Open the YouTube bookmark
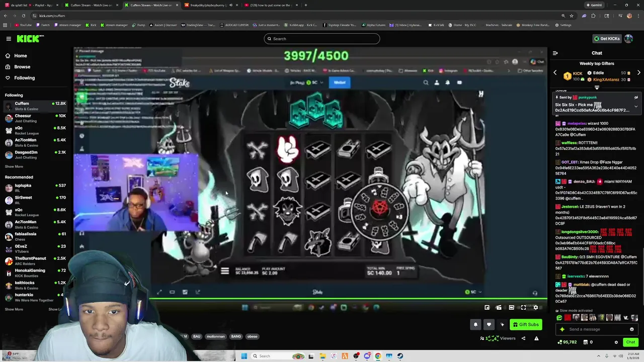 point(23,25)
